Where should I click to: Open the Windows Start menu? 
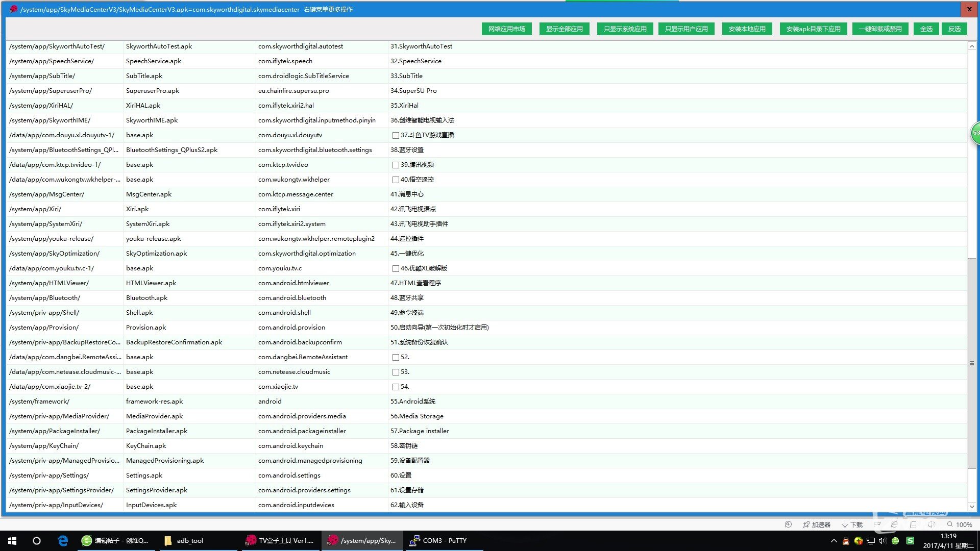[x=12, y=541]
